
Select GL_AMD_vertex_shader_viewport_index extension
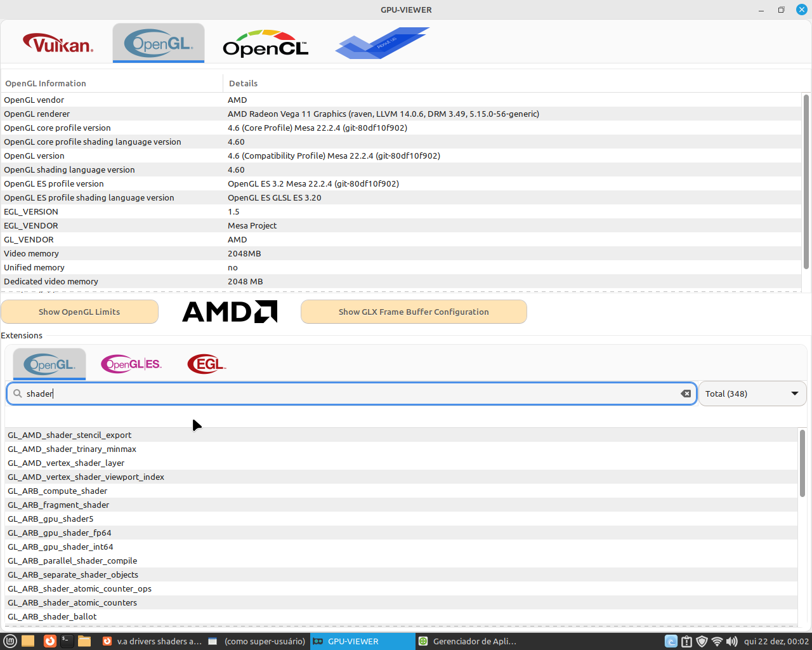pyautogui.click(x=401, y=477)
